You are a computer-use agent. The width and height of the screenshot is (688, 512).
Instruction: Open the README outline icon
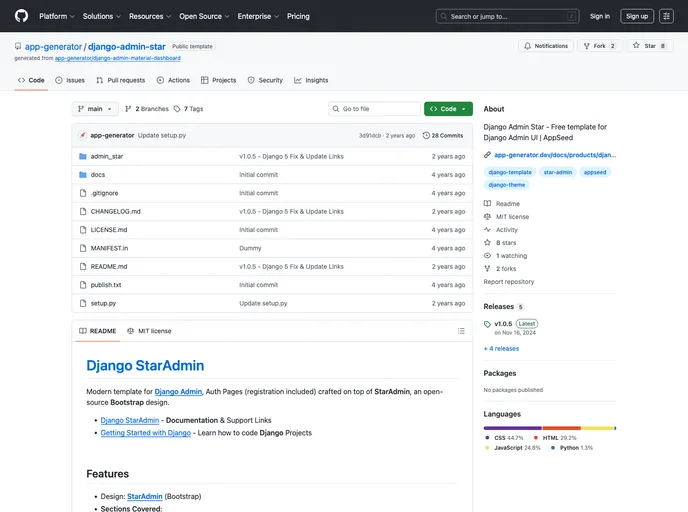point(461,331)
